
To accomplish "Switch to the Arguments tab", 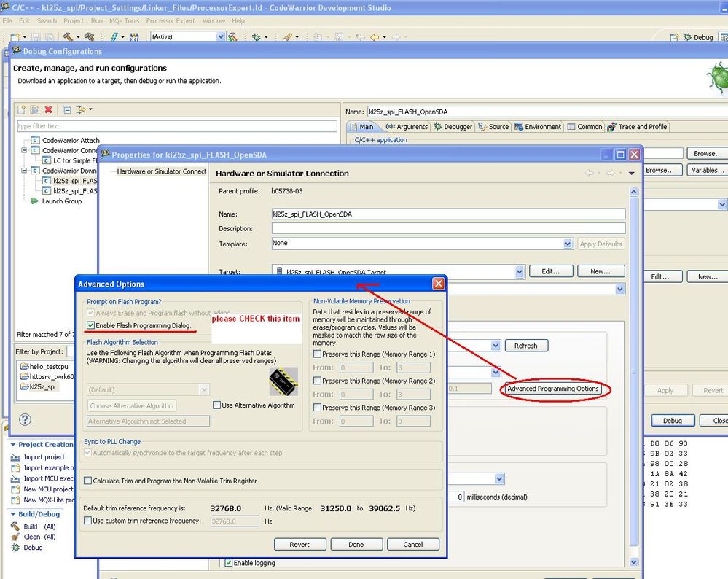I will pyautogui.click(x=407, y=126).
